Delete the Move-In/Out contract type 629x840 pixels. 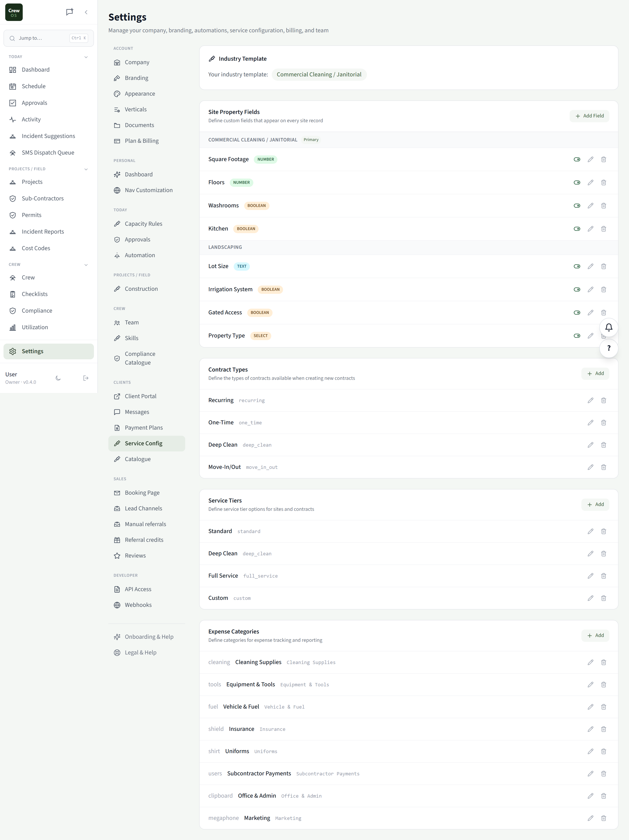point(603,467)
